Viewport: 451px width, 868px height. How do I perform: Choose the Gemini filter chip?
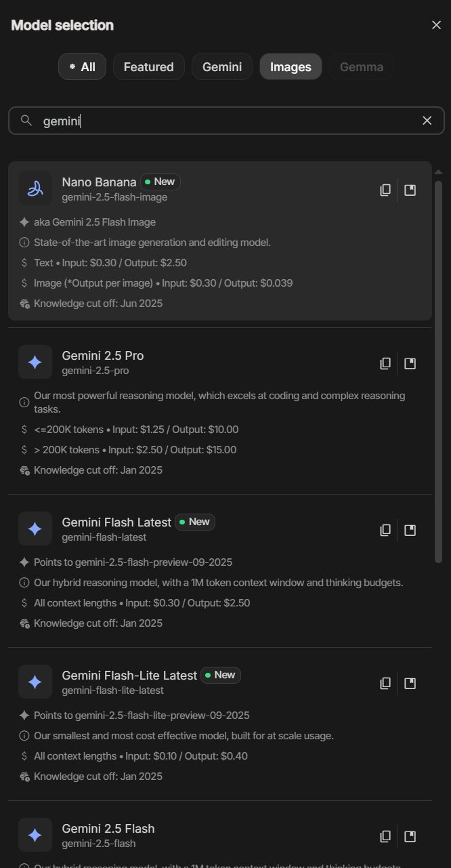tap(222, 67)
